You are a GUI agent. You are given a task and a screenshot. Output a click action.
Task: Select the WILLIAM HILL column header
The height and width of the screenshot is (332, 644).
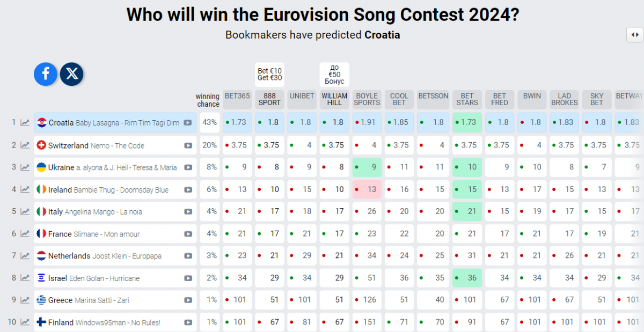point(334,99)
